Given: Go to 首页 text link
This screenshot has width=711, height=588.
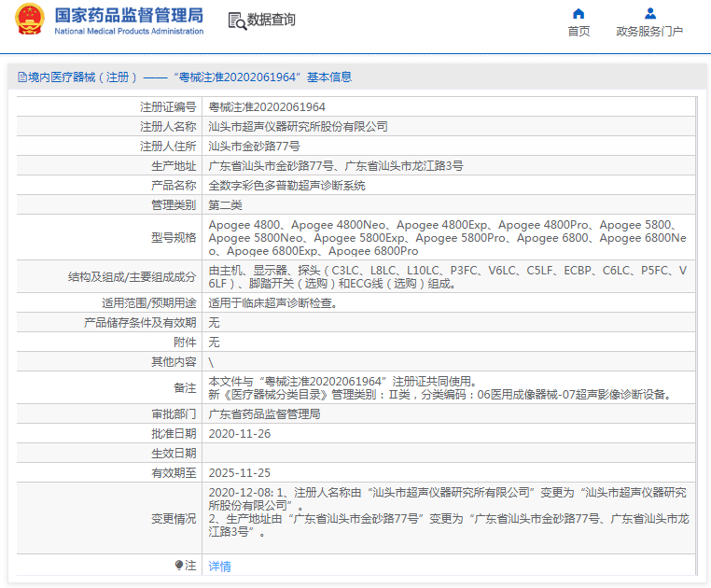Looking at the screenshot, I should 579,32.
